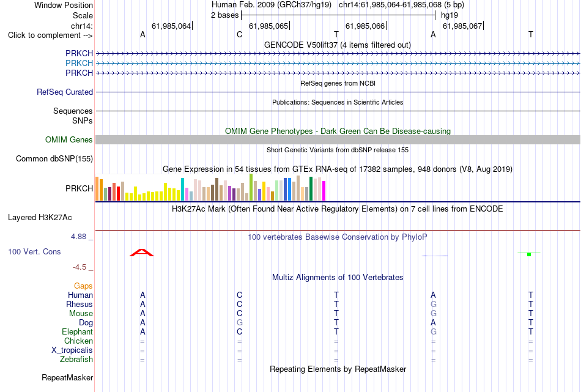Click the OMIM Gene Phenotypes green title
Viewport: 581px width, 392px height.
(x=338, y=131)
